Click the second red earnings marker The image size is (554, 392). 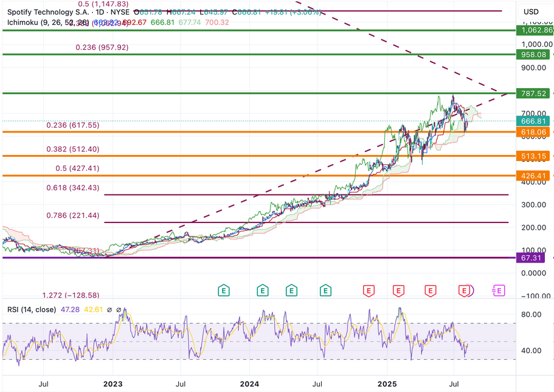point(398,291)
